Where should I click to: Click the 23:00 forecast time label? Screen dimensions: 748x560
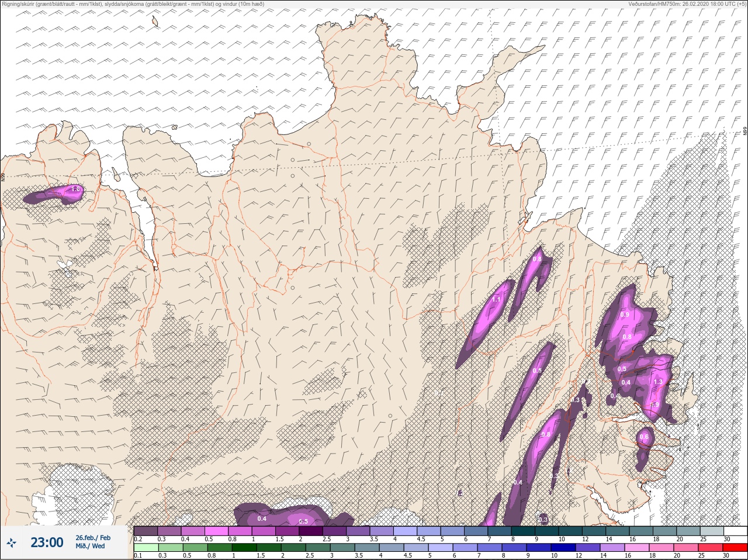(47, 542)
